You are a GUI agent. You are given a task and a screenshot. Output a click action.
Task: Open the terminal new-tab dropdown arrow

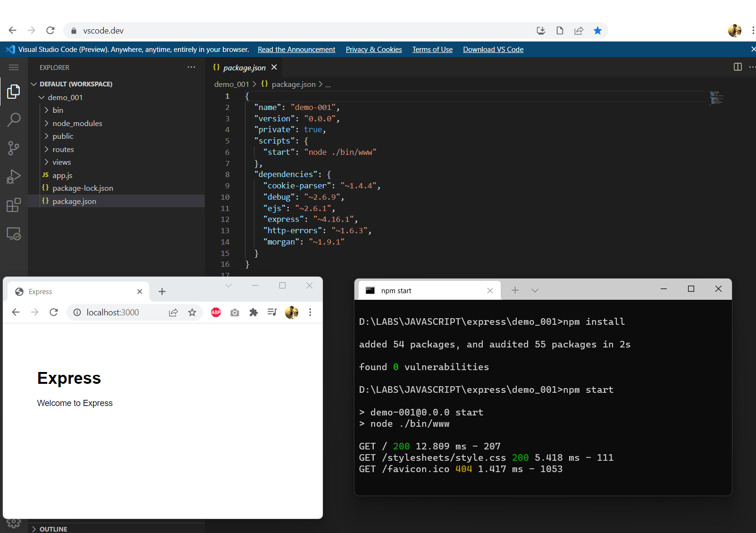pyautogui.click(x=535, y=290)
